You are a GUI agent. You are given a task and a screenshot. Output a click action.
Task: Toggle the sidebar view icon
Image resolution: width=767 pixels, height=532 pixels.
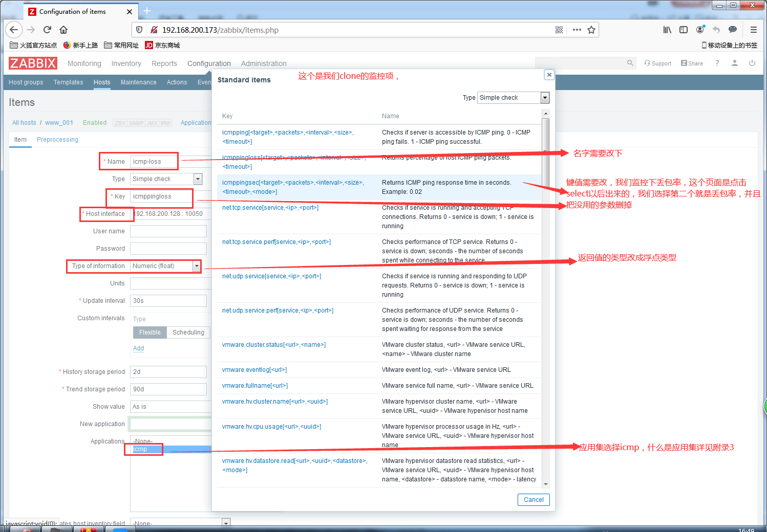pos(684,30)
